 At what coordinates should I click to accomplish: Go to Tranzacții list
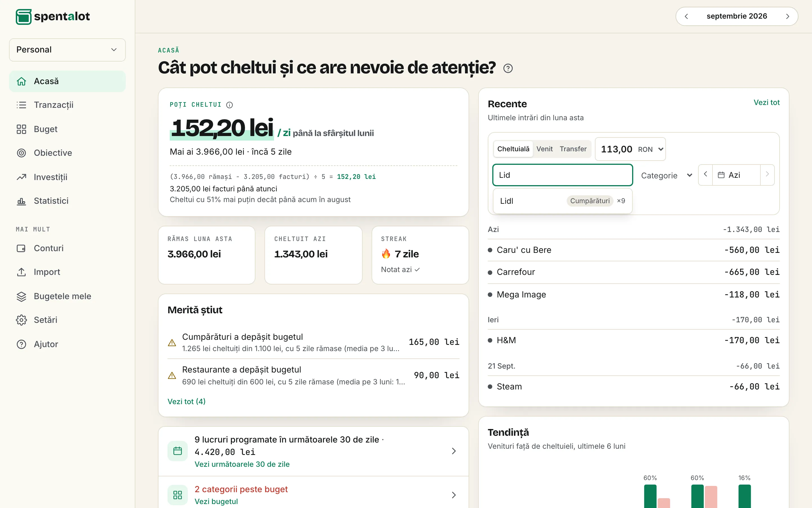(67, 105)
